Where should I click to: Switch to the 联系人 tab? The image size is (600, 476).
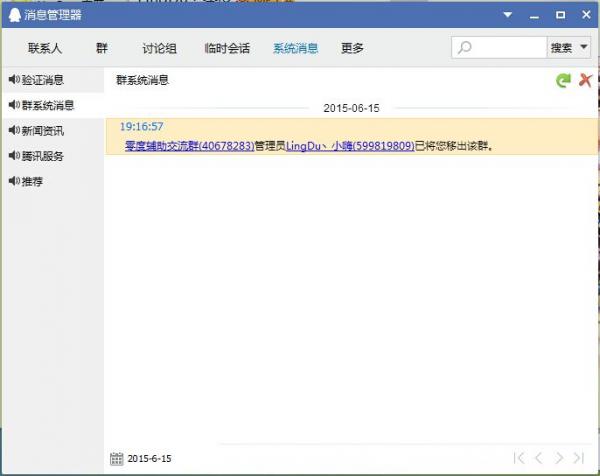[45, 48]
